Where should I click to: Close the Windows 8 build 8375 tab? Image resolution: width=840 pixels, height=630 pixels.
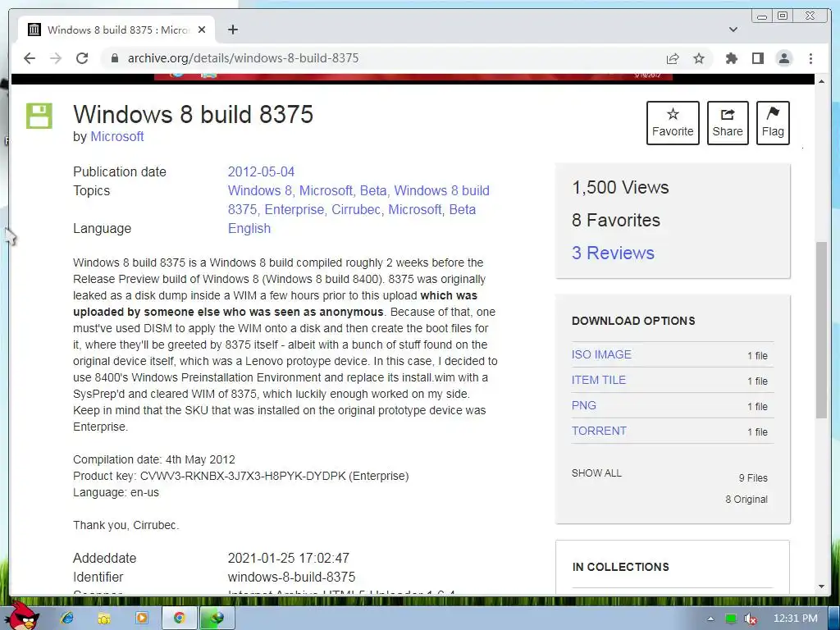click(x=202, y=30)
